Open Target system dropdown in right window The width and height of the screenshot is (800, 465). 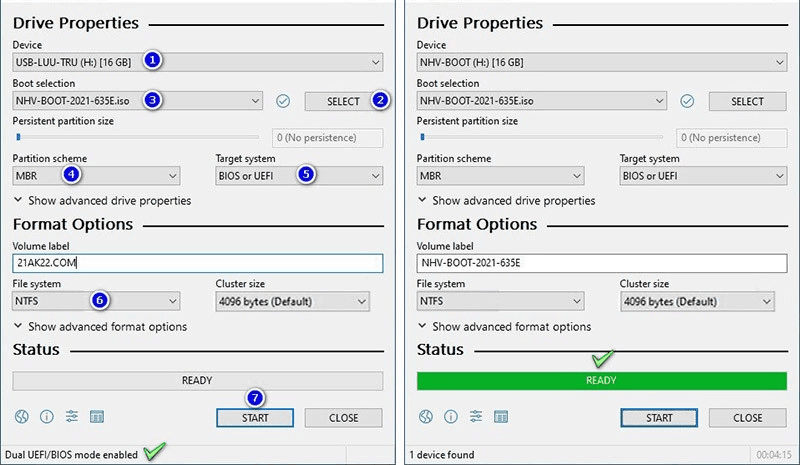click(703, 176)
